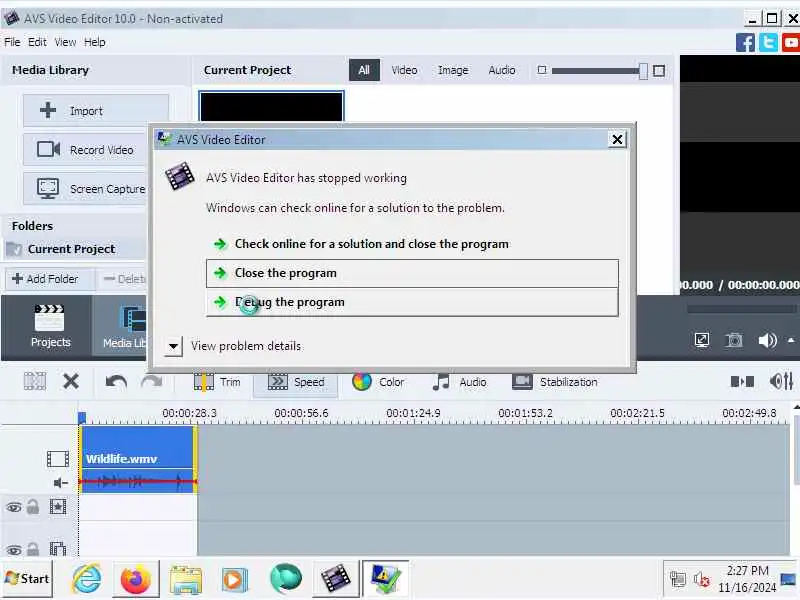Click the Windows Start button
This screenshot has width=800, height=600.
point(27,579)
